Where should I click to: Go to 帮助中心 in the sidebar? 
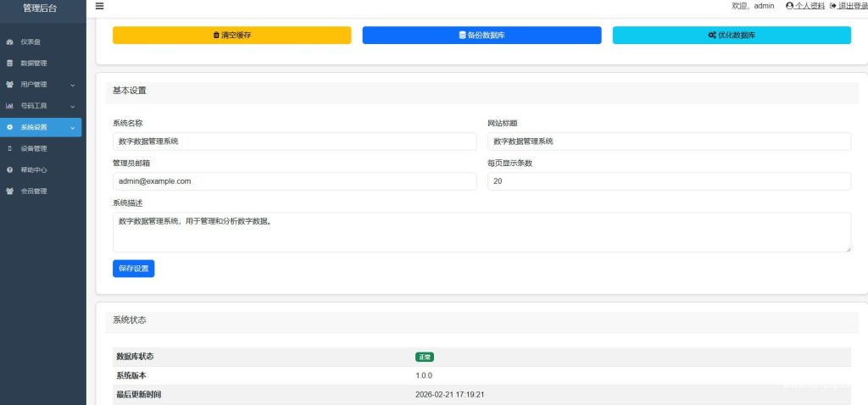click(41, 169)
